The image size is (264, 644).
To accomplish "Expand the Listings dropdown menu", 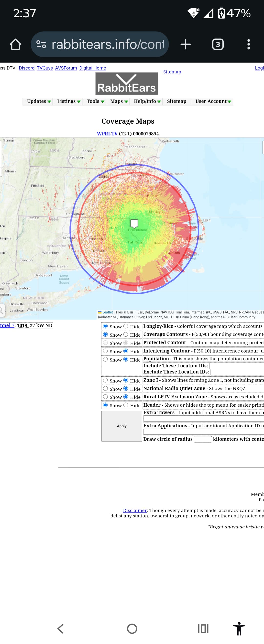I will tap(68, 101).
